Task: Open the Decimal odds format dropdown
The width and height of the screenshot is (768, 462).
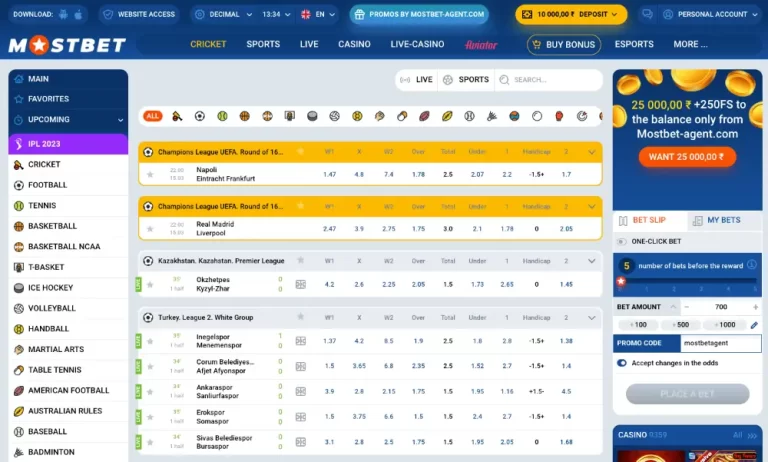Action: click(x=223, y=14)
